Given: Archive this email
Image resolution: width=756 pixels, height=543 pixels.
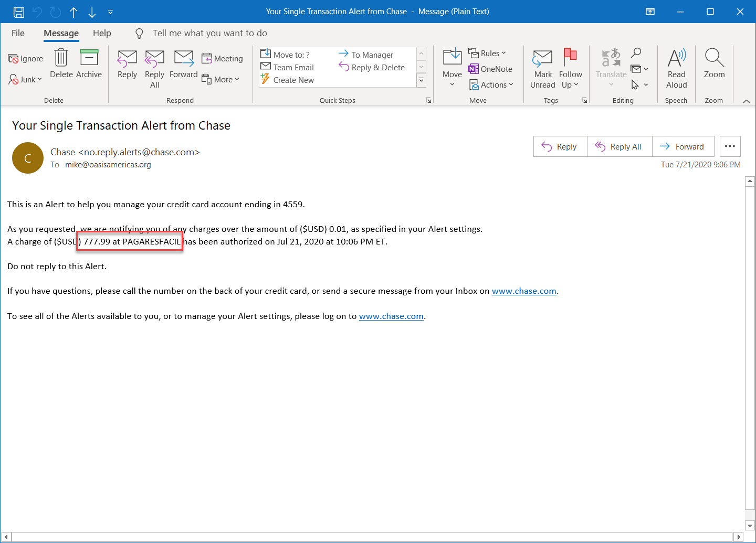Looking at the screenshot, I should click(x=89, y=63).
